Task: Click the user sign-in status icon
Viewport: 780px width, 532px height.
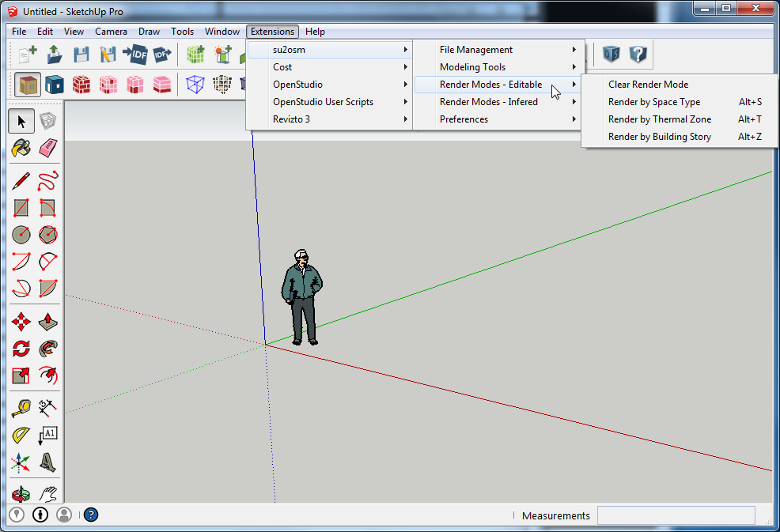Action: (x=64, y=515)
